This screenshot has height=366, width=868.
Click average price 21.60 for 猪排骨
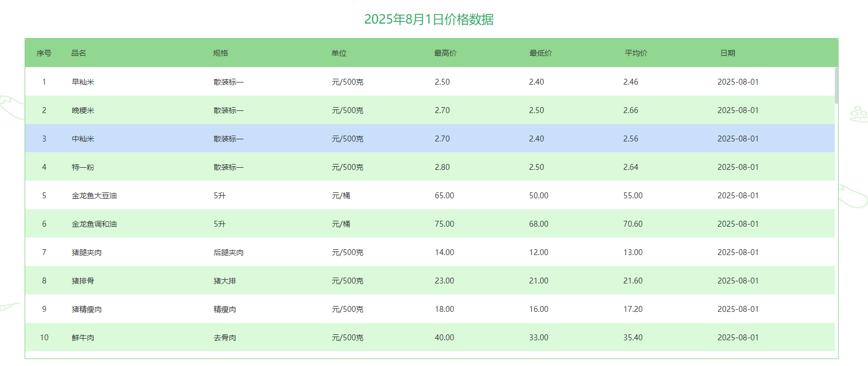[633, 281]
